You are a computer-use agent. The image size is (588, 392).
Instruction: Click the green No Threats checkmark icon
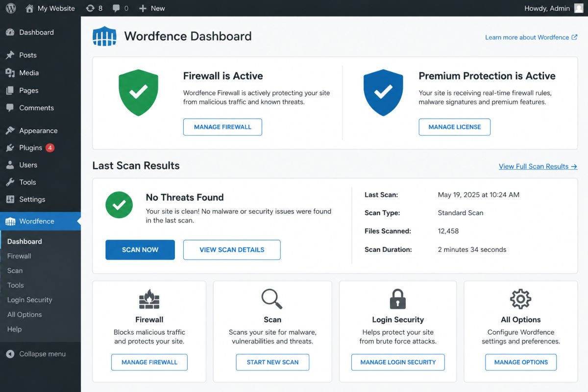119,204
